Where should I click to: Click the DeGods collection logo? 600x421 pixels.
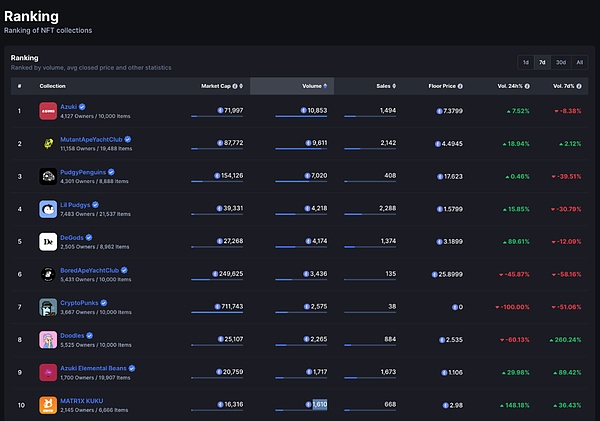47,241
